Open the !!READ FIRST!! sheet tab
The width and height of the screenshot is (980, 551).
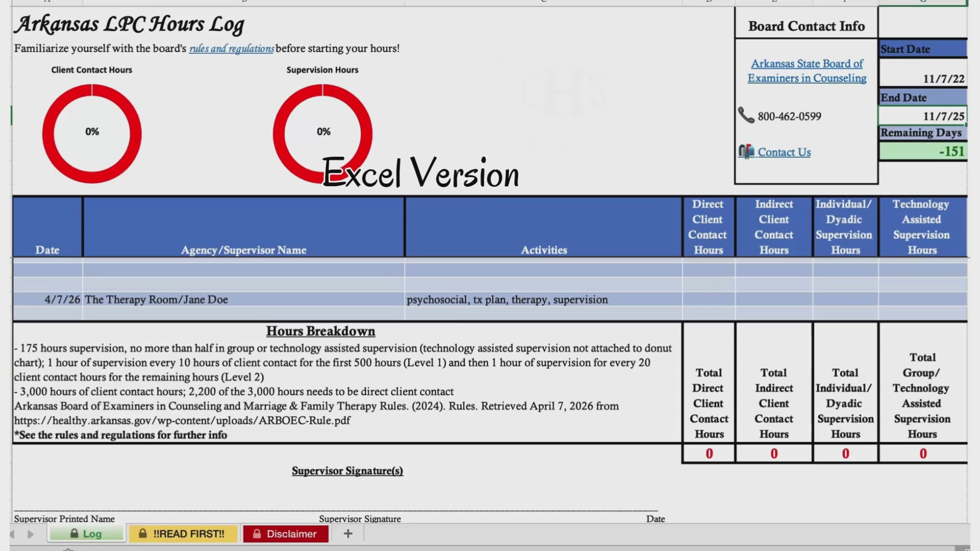[183, 534]
